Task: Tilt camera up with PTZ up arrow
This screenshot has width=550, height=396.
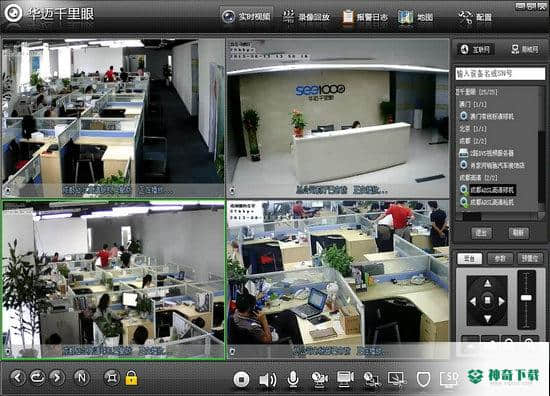Action: click(487, 283)
